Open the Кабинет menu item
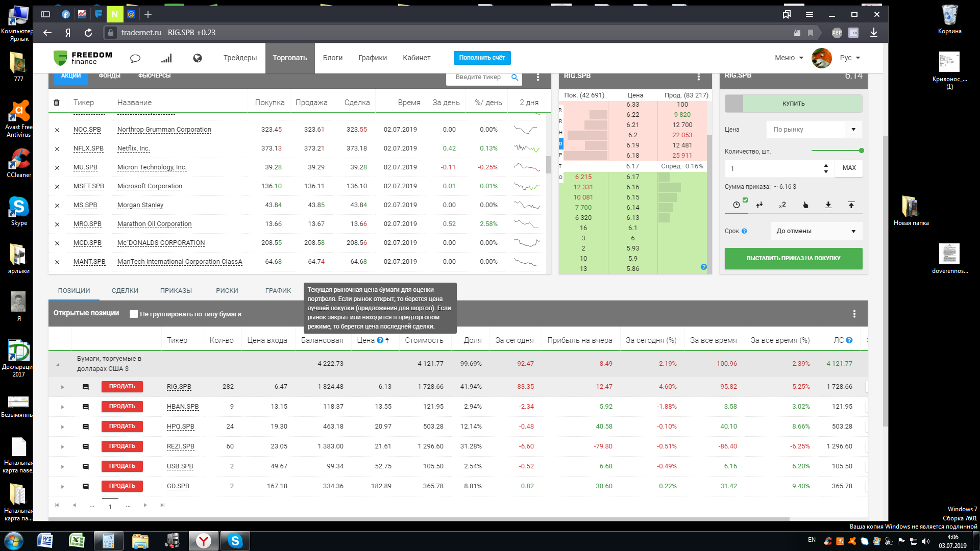The height and width of the screenshot is (551, 980). click(416, 58)
